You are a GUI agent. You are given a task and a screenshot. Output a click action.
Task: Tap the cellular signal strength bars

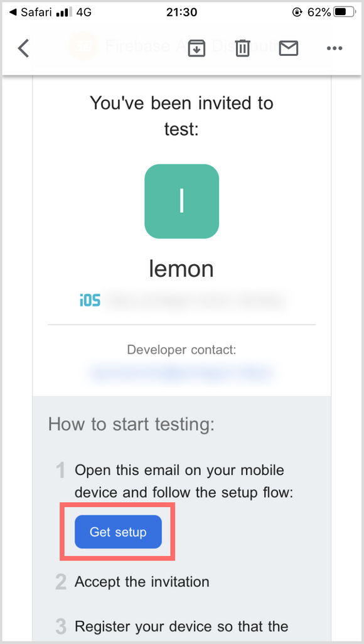[63, 13]
